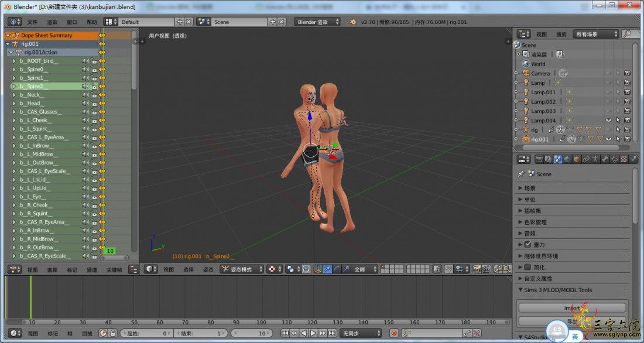644x343 pixels.
Task: Click the Timeline editor type clock icon
Action: [x=15, y=333]
